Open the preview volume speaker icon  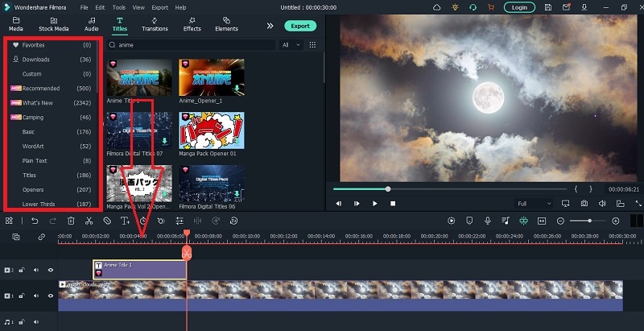click(x=602, y=203)
